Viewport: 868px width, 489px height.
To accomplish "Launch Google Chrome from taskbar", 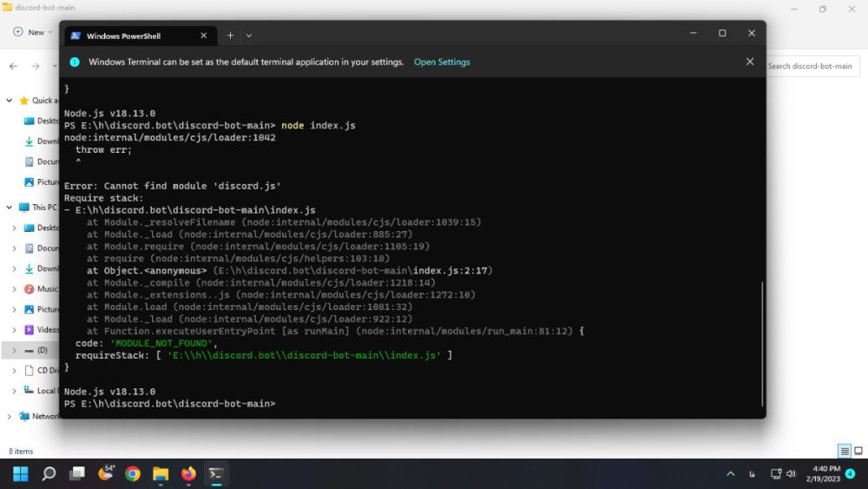I will point(133,474).
